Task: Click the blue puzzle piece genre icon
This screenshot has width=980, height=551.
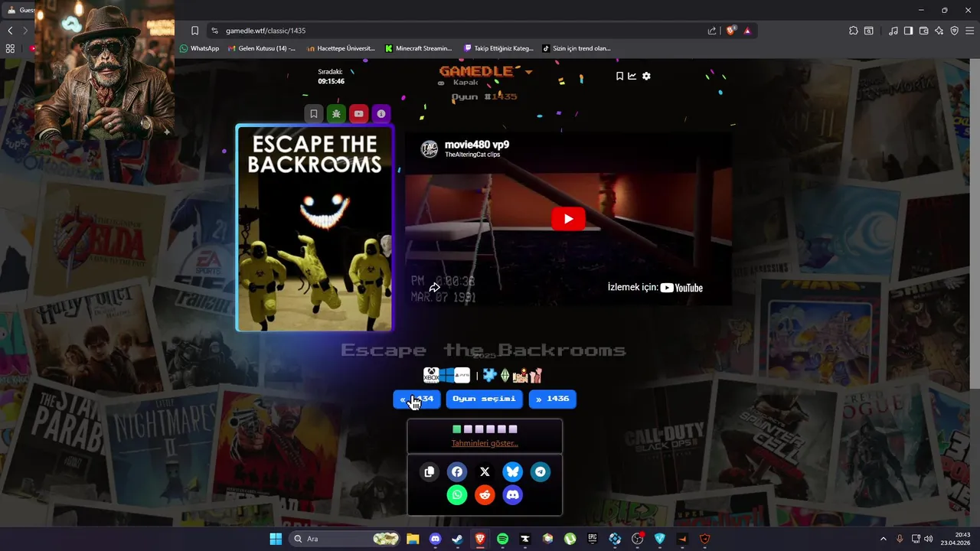Action: click(x=490, y=375)
